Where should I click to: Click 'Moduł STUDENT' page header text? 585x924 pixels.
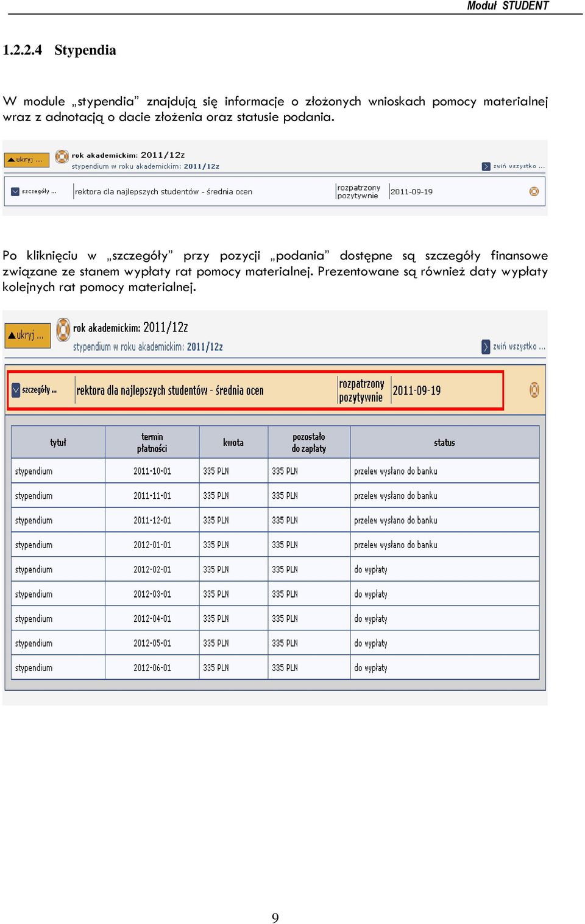[x=508, y=5]
